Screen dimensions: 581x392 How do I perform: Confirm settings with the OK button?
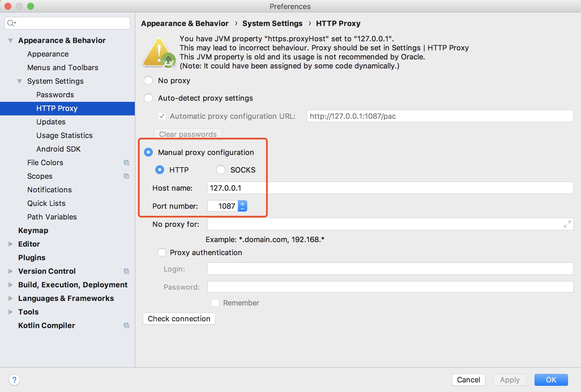[x=551, y=380]
